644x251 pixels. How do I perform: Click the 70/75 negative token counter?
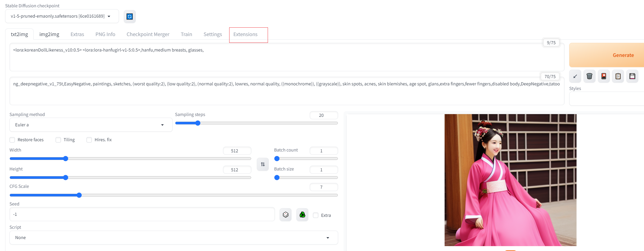(550, 76)
